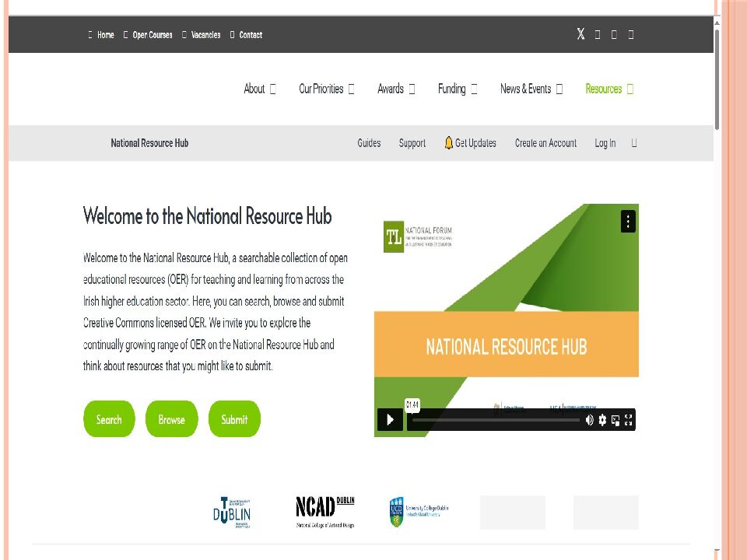Viewport: 747px width, 560px height.
Task: Open the video three-dot options menu
Action: point(628,221)
